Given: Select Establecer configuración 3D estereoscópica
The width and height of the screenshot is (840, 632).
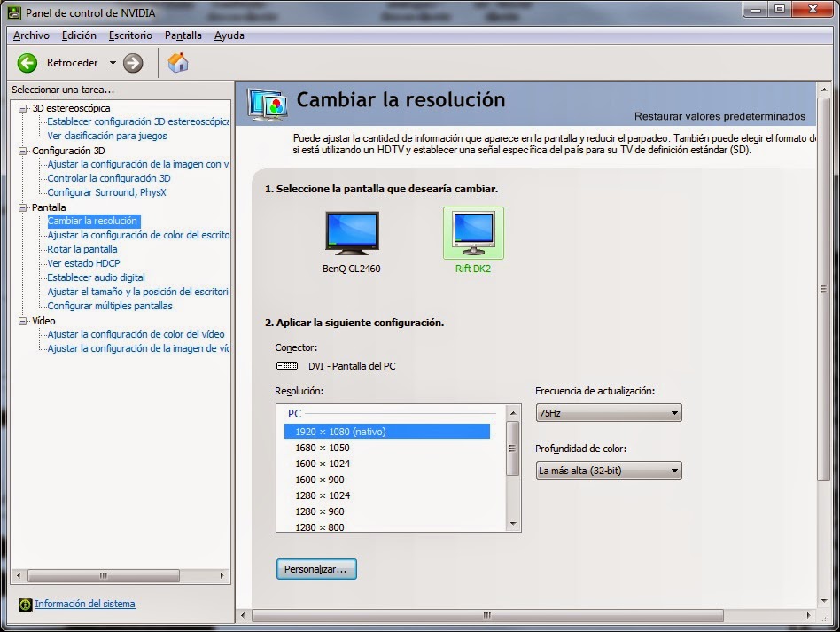Looking at the screenshot, I should click(x=138, y=121).
